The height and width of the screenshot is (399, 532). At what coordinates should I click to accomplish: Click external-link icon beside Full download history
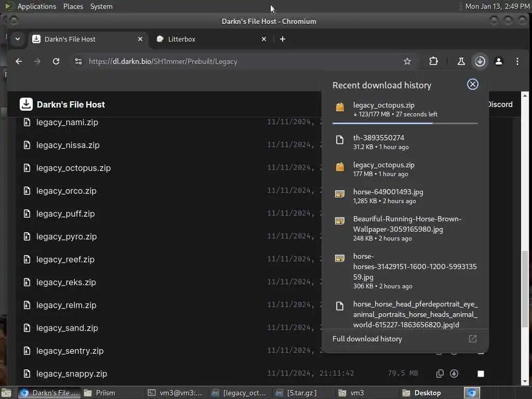click(473, 339)
